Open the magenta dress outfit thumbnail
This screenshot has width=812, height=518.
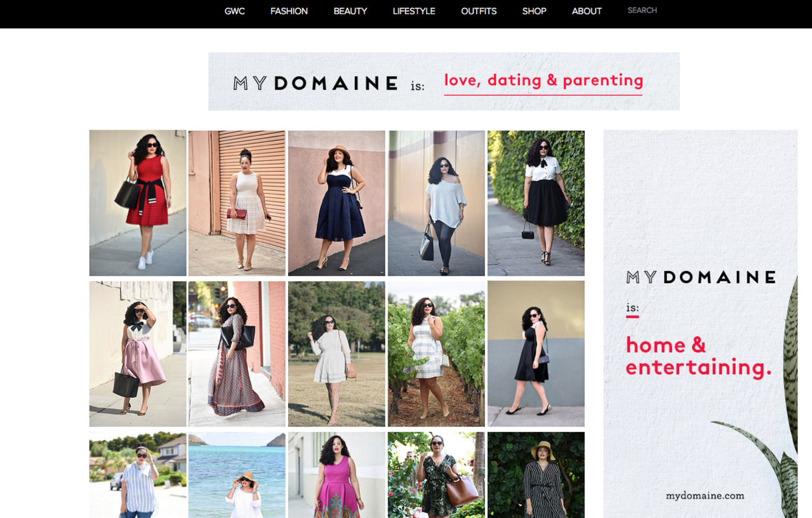pos(337,475)
